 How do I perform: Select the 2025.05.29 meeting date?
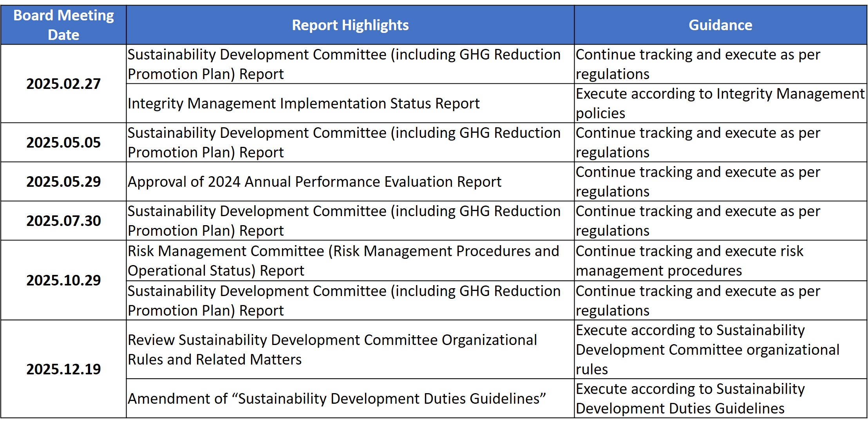[63, 182]
